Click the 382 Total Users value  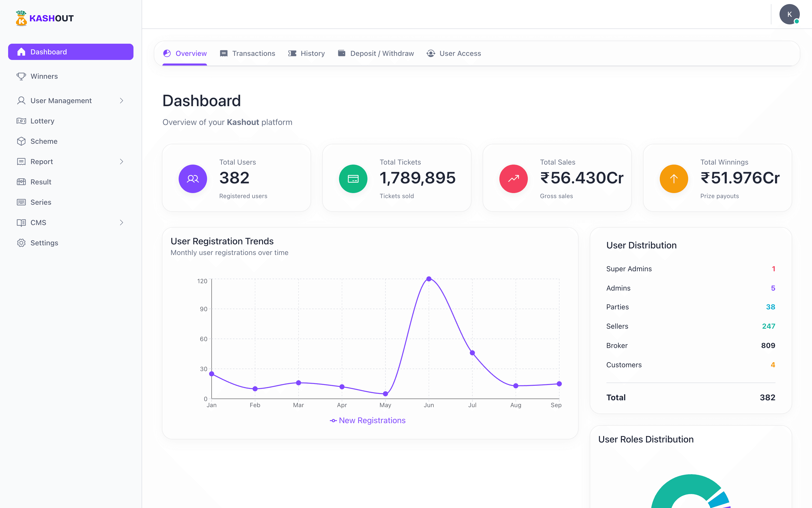click(234, 178)
